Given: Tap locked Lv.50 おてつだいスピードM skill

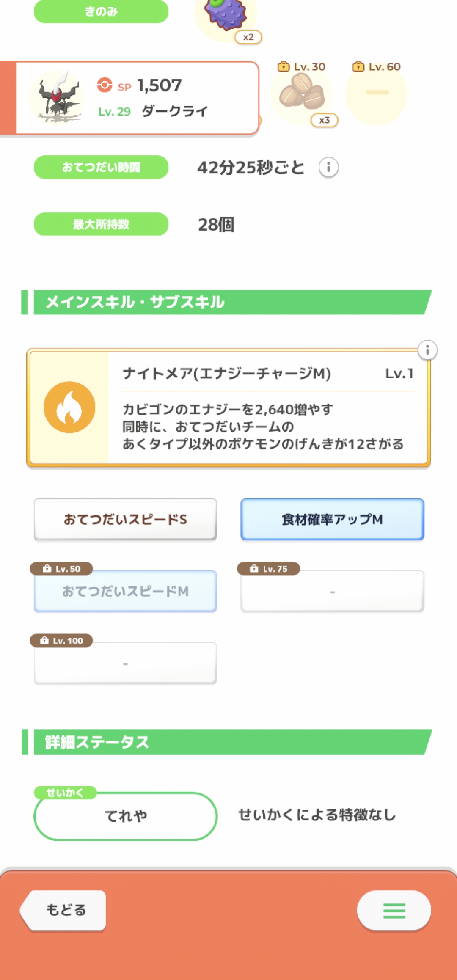Looking at the screenshot, I should 125,591.
